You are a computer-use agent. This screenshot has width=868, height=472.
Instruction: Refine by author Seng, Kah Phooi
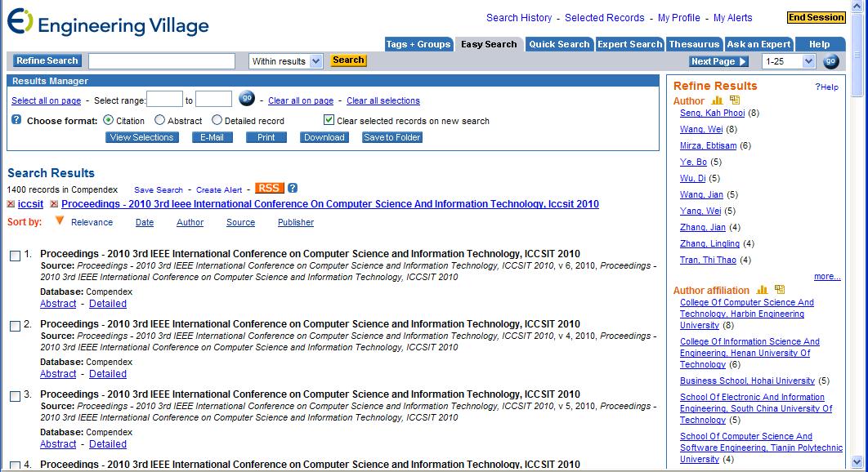click(713, 113)
